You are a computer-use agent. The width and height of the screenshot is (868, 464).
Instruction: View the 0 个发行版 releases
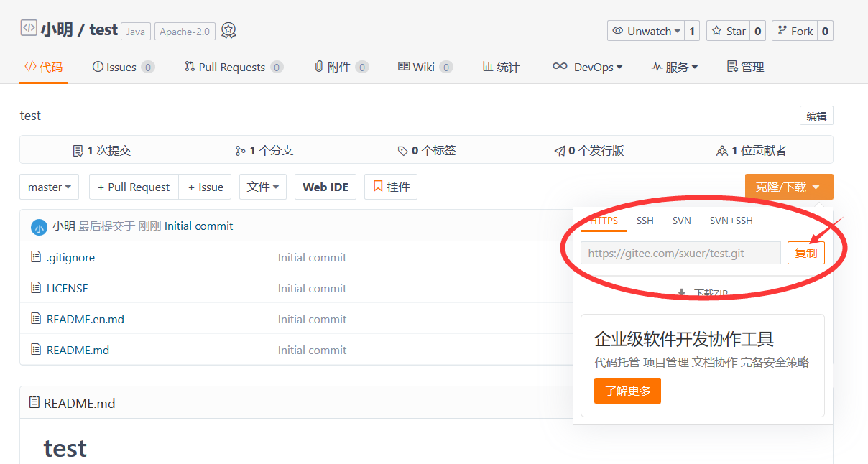[x=588, y=150]
